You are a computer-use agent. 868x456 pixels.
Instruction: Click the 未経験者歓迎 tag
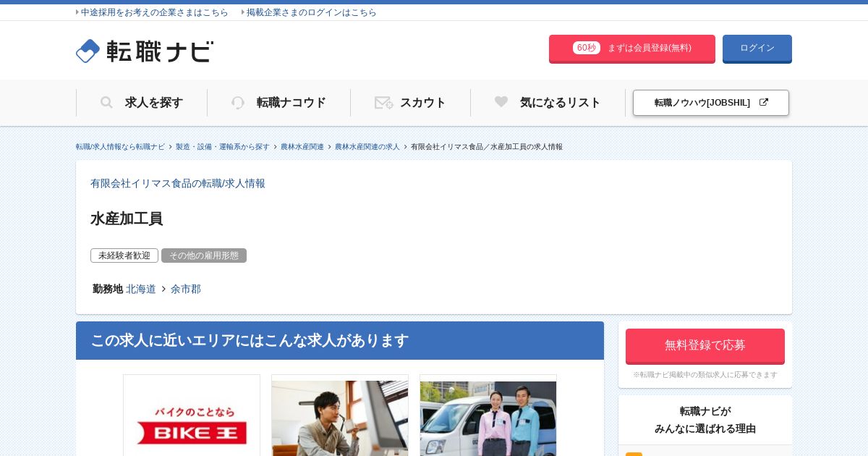tap(124, 256)
